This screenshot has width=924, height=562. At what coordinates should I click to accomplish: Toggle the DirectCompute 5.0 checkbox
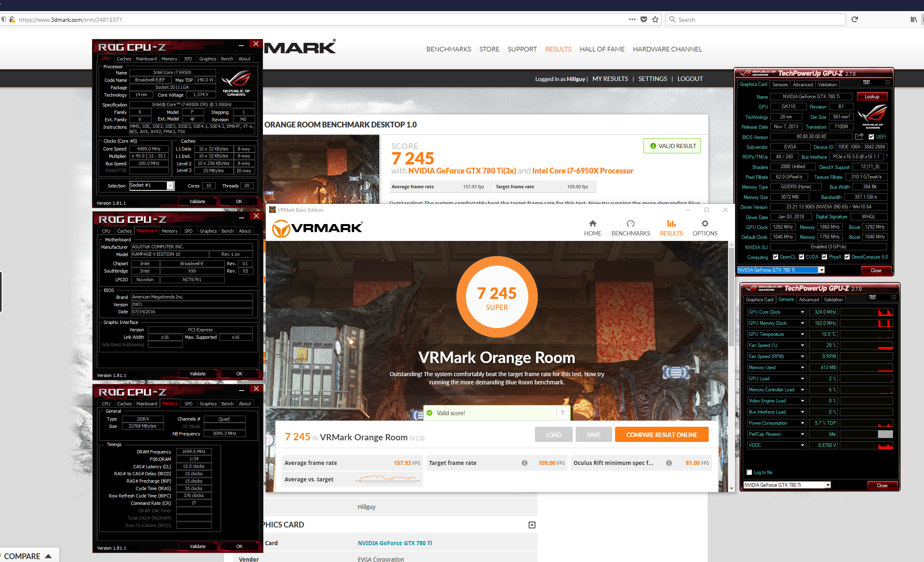[x=847, y=257]
